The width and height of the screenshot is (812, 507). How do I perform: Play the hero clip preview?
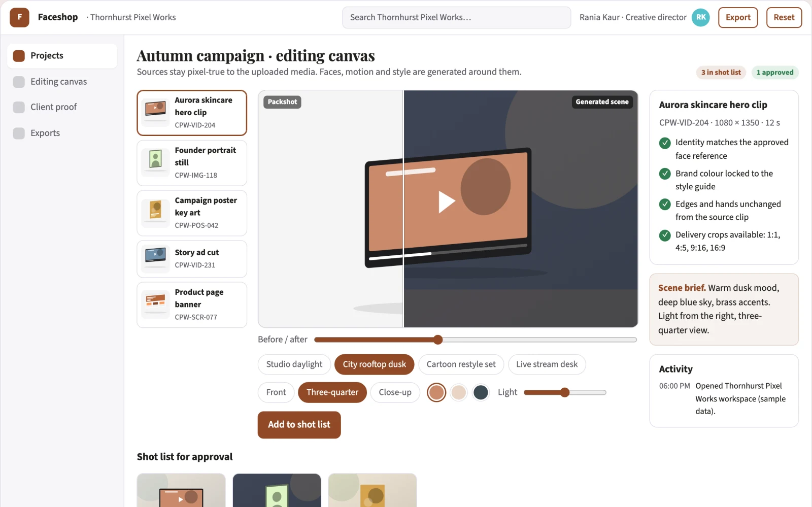pos(447,201)
